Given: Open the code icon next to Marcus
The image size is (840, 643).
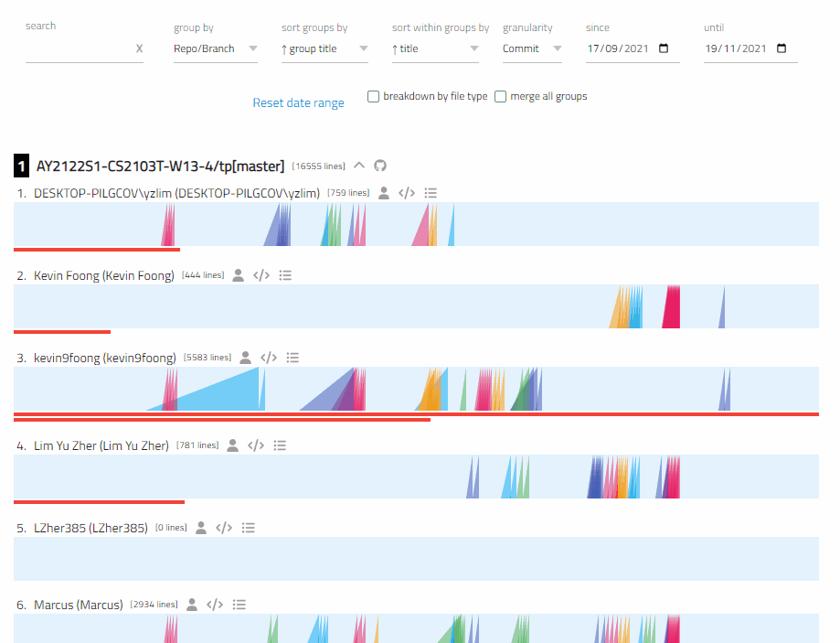Looking at the screenshot, I should point(213,604).
